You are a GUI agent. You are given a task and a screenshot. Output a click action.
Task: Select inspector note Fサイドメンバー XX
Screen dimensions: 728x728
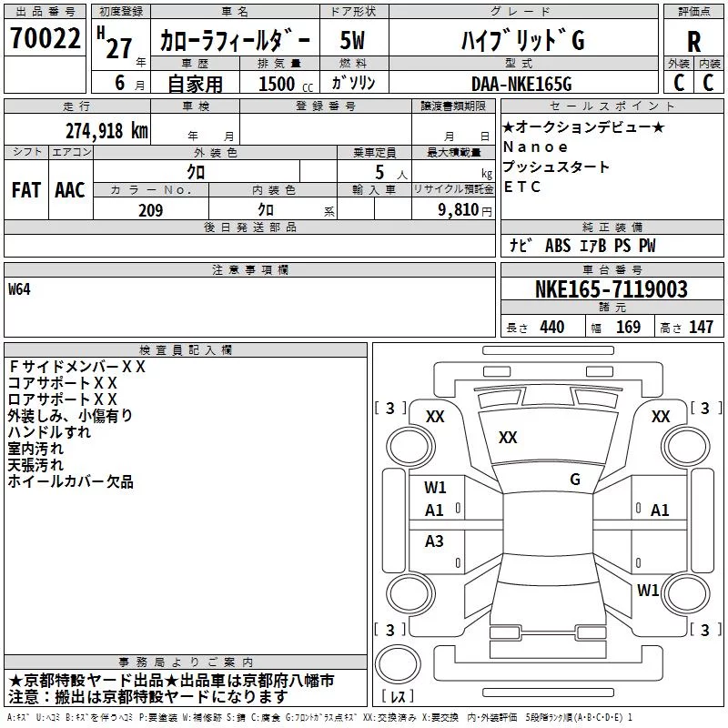coord(77,367)
